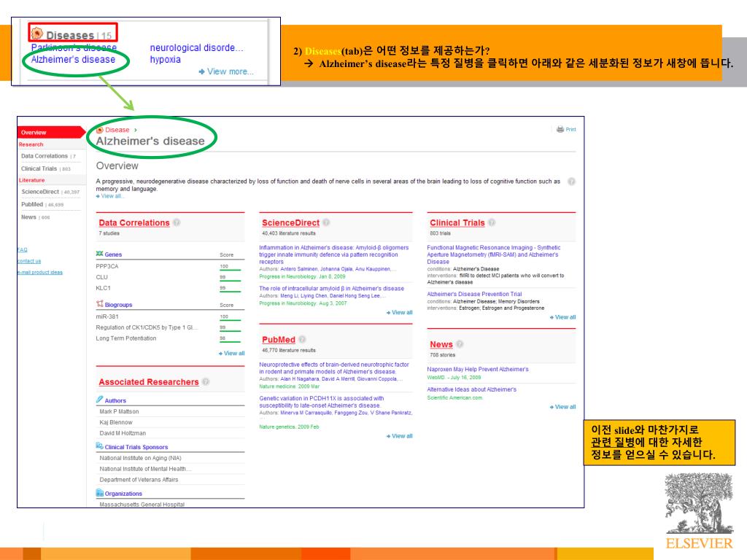This screenshot has width=747, height=560.
Task: Open Alzheimer's Disease Prevention Trial
Action: 474,295
